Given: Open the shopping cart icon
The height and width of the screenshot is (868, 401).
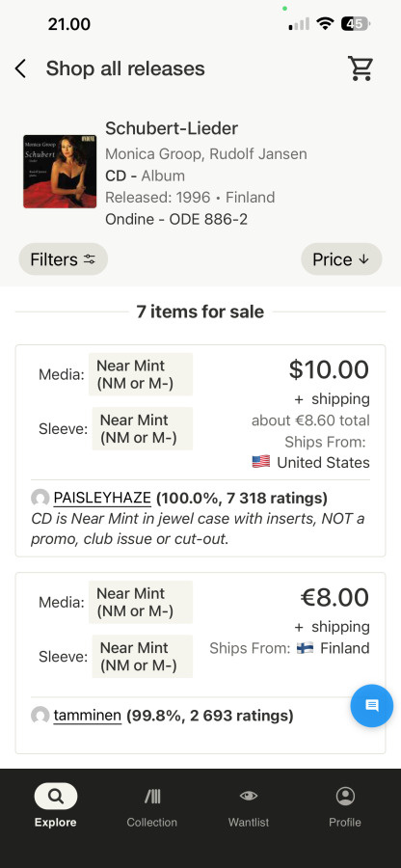Looking at the screenshot, I should coord(361,68).
